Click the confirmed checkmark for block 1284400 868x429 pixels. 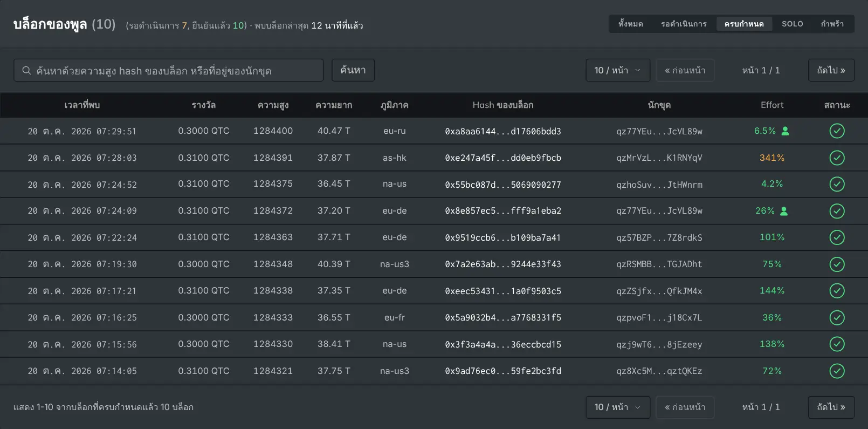point(837,131)
